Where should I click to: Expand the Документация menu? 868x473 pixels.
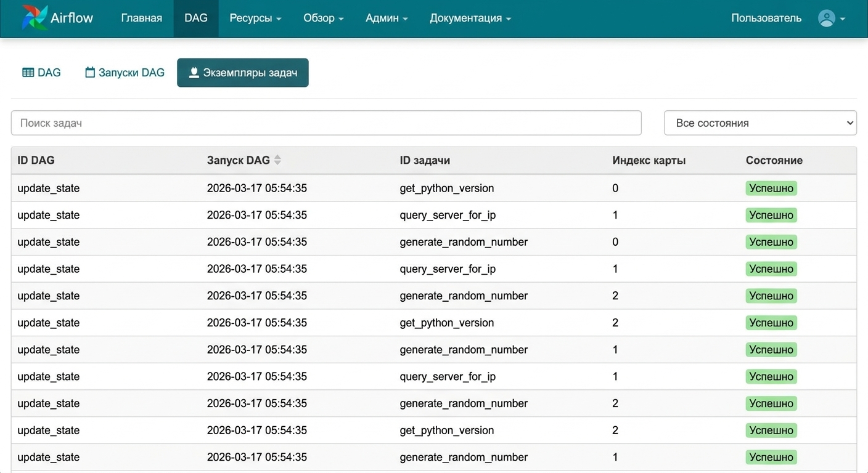tap(470, 18)
